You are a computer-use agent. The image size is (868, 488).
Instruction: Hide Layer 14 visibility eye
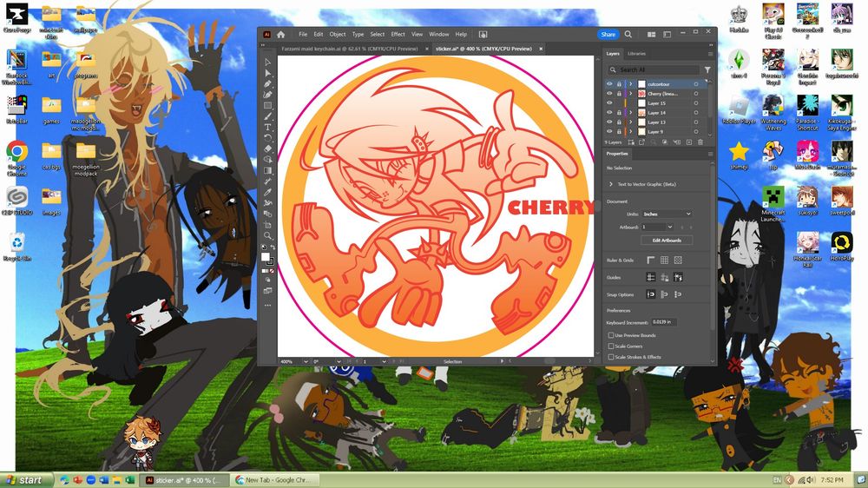click(x=609, y=112)
